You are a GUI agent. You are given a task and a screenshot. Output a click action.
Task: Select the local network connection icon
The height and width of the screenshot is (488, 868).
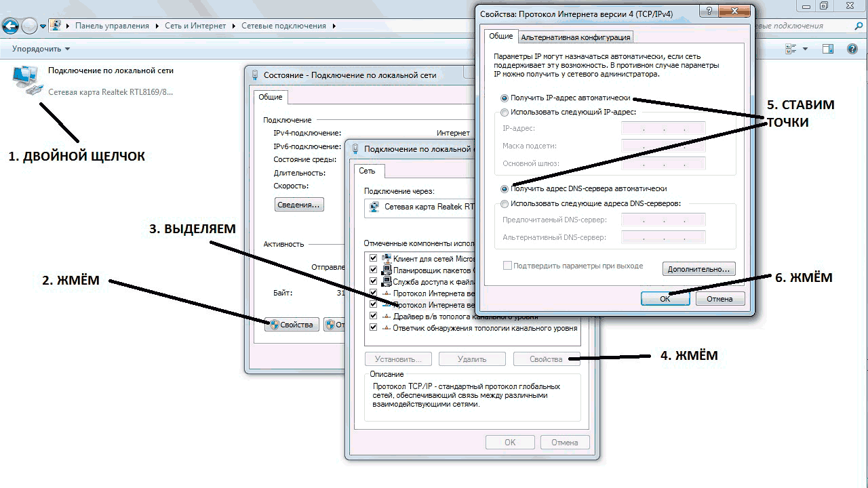[x=28, y=80]
